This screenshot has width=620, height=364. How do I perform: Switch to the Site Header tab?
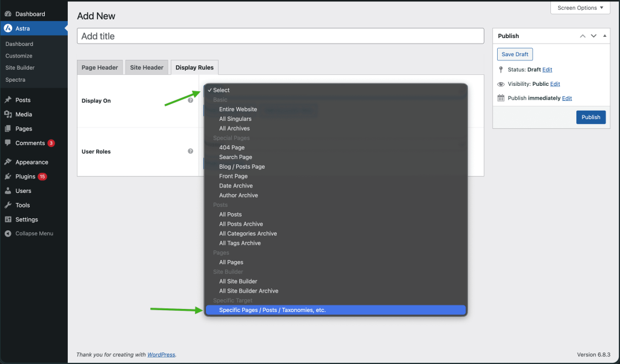[x=147, y=67]
